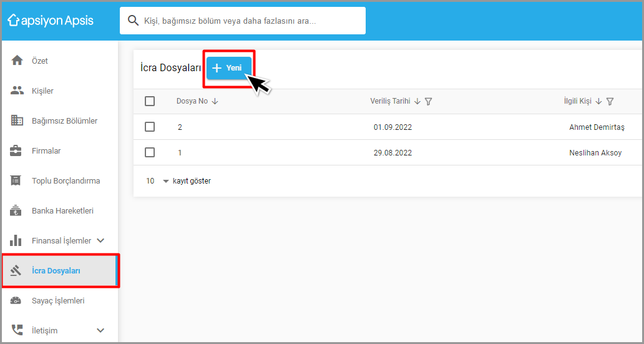Toggle the select-all checkbox in table header

(x=150, y=101)
